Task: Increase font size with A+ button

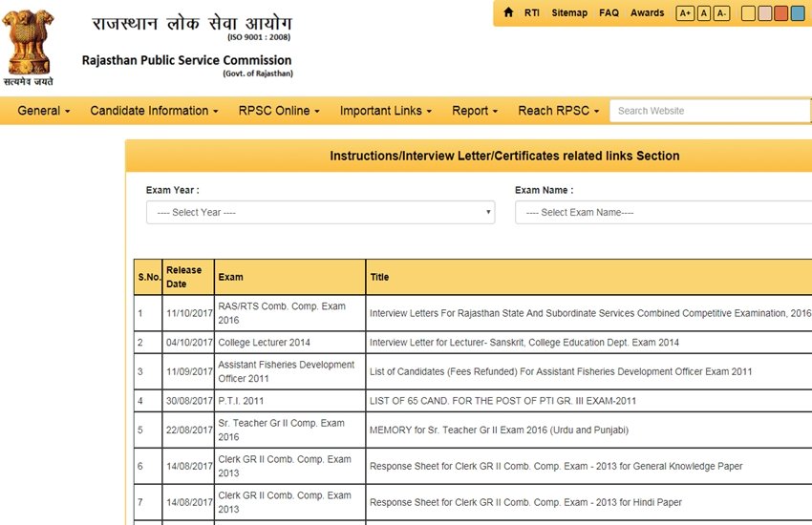Action: [685, 13]
